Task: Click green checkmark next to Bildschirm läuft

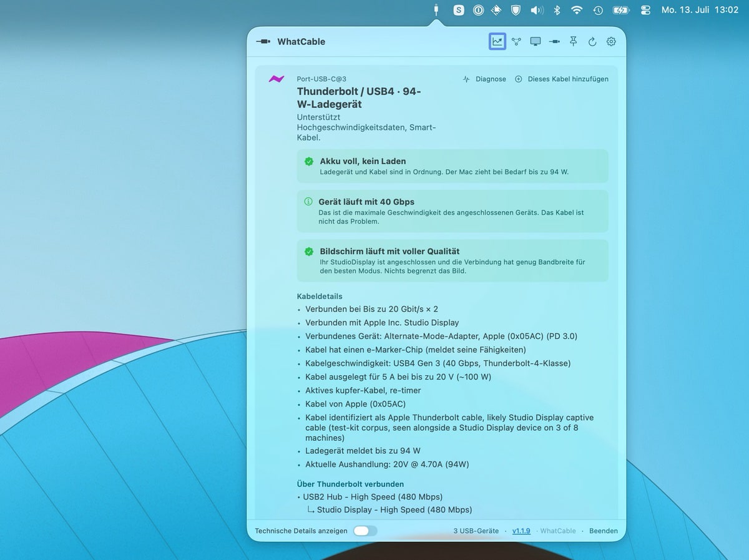Action: 309,252
